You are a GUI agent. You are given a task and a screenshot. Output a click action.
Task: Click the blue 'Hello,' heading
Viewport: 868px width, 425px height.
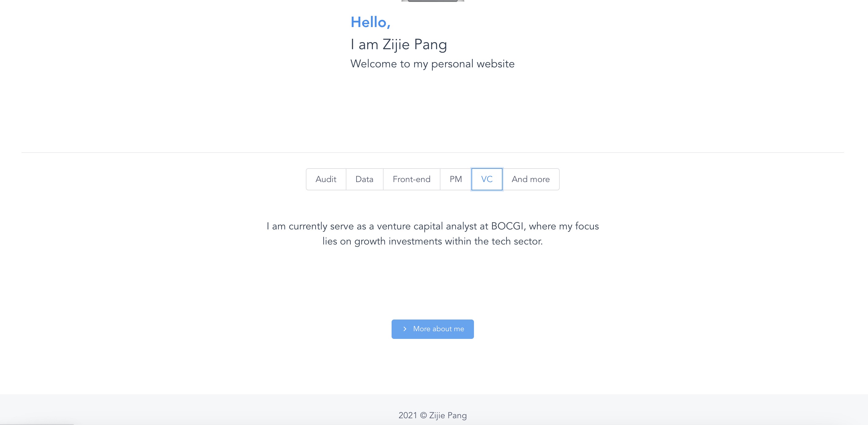coord(371,22)
